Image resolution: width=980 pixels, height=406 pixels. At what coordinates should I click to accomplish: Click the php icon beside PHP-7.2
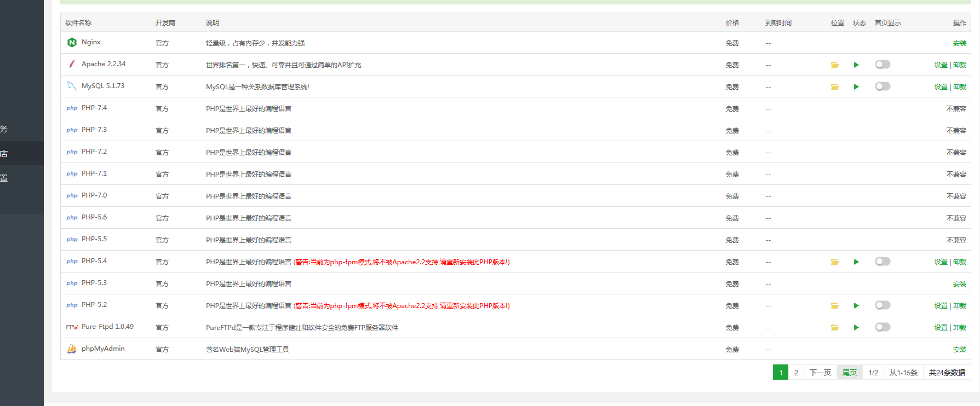(72, 152)
